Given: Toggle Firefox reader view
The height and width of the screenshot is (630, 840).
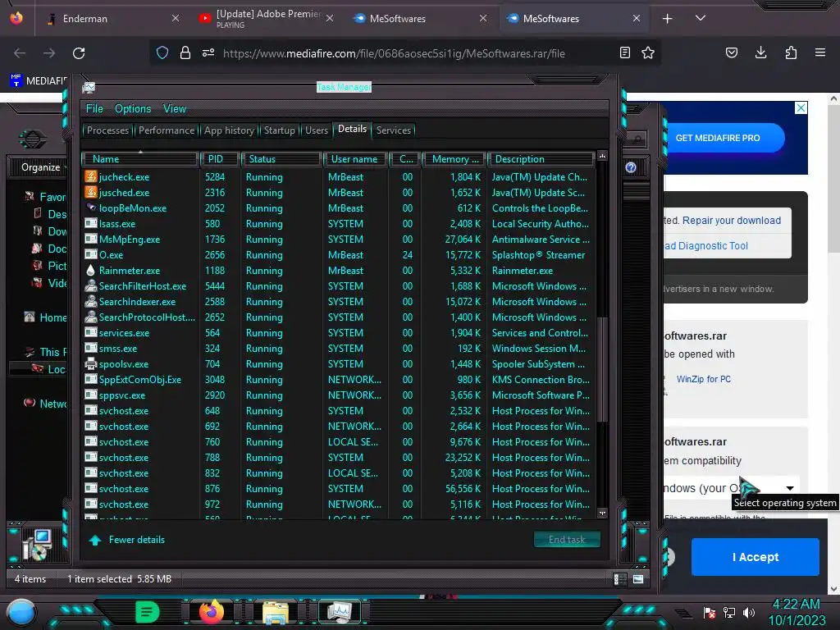Looking at the screenshot, I should coord(624,53).
